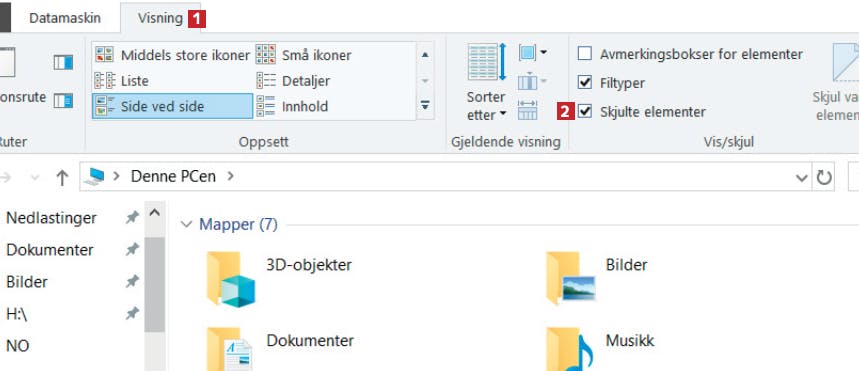Image resolution: width=859 pixels, height=371 pixels.
Task: Open address bar history dropdown
Action: 801,178
